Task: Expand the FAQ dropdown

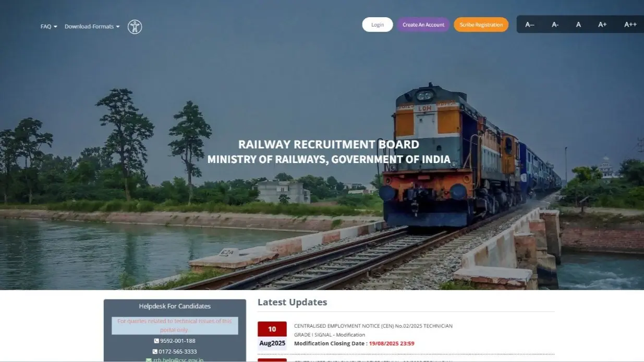Action: point(45,26)
